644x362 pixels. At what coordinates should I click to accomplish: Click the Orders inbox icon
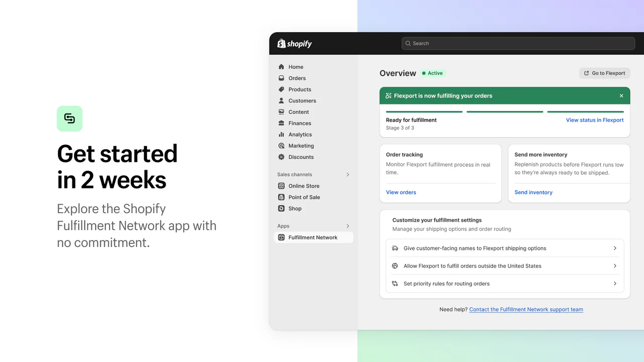pyautogui.click(x=281, y=78)
